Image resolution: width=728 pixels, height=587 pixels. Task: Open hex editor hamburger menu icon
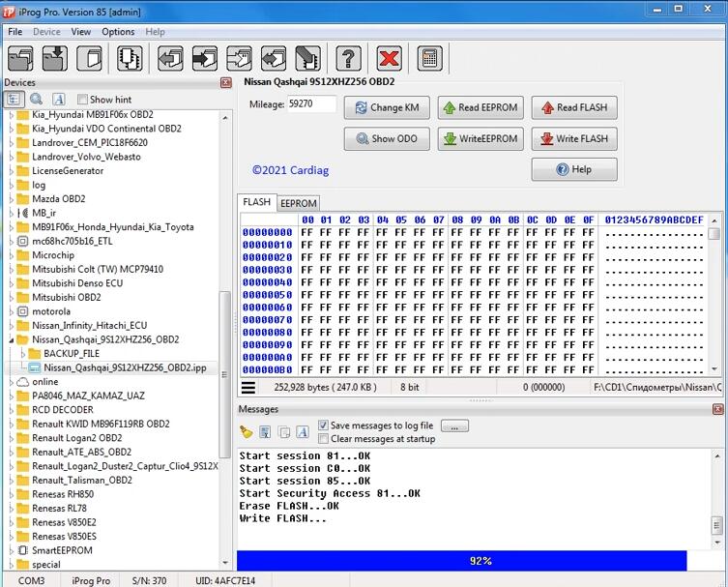pyautogui.click(x=248, y=387)
